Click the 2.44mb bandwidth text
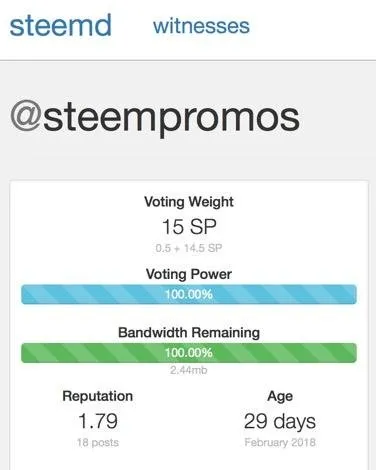The image size is (376, 470). point(189,370)
